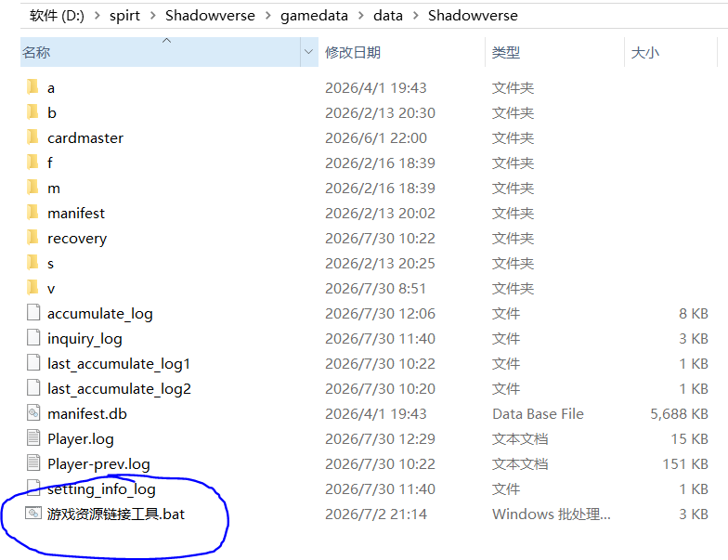Click the manifest.db database file icon
Image resolution: width=728 pixels, height=560 pixels.
33,412
